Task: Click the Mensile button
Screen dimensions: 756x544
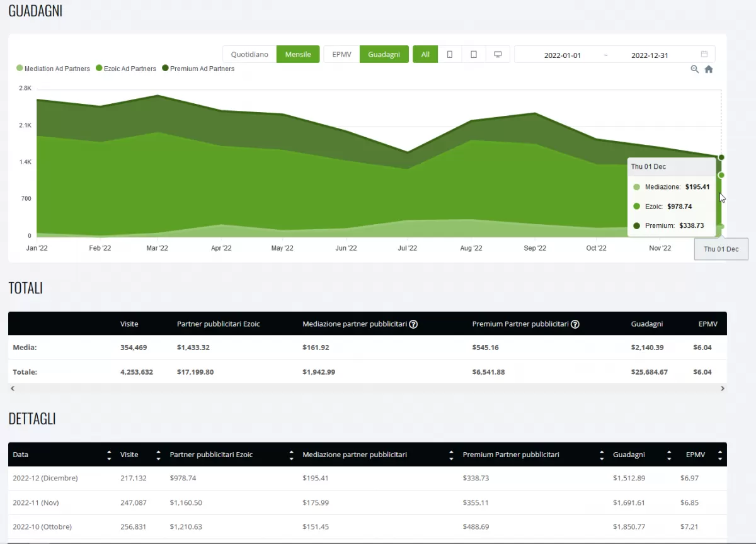Action: point(298,55)
